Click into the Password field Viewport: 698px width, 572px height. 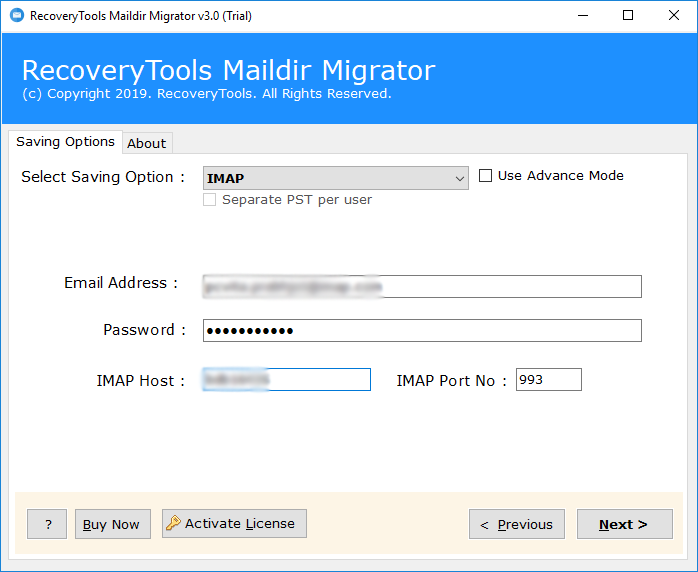[422, 330]
